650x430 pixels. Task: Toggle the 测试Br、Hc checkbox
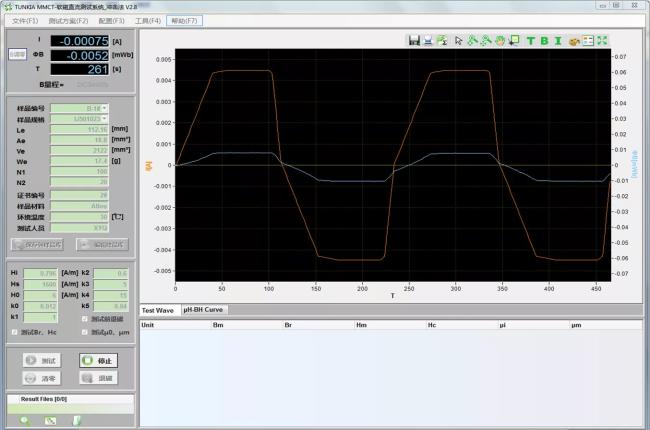coord(14,331)
